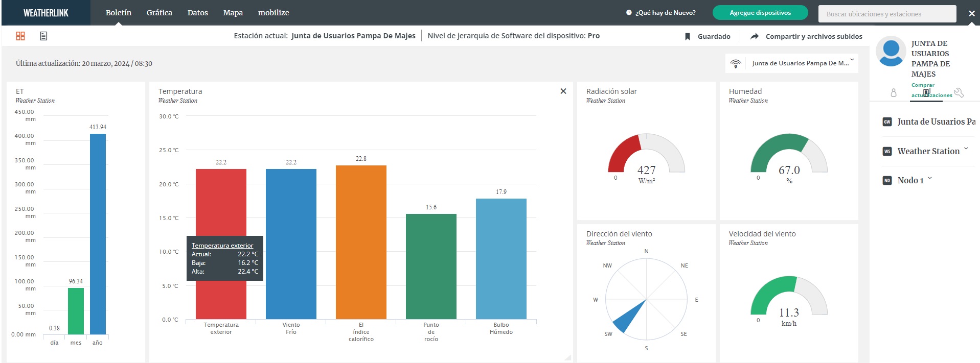
Task: Focus the search locations and stations field
Action: (886, 14)
